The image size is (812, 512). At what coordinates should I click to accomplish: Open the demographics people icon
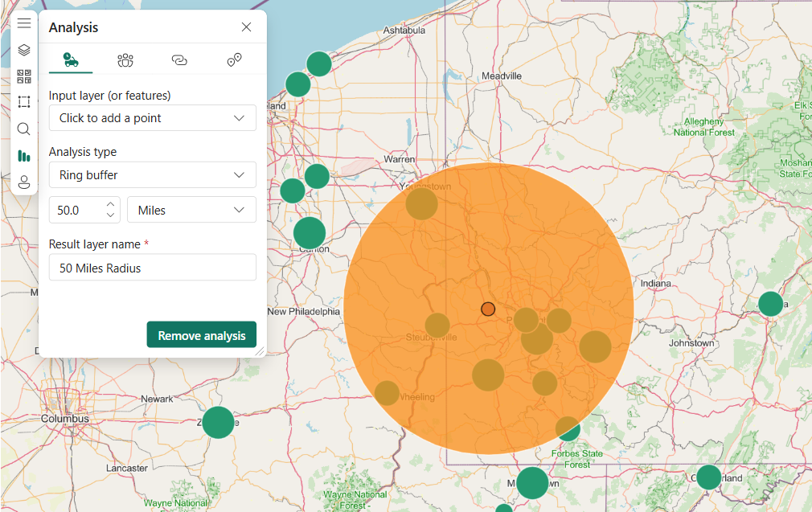[x=125, y=59]
